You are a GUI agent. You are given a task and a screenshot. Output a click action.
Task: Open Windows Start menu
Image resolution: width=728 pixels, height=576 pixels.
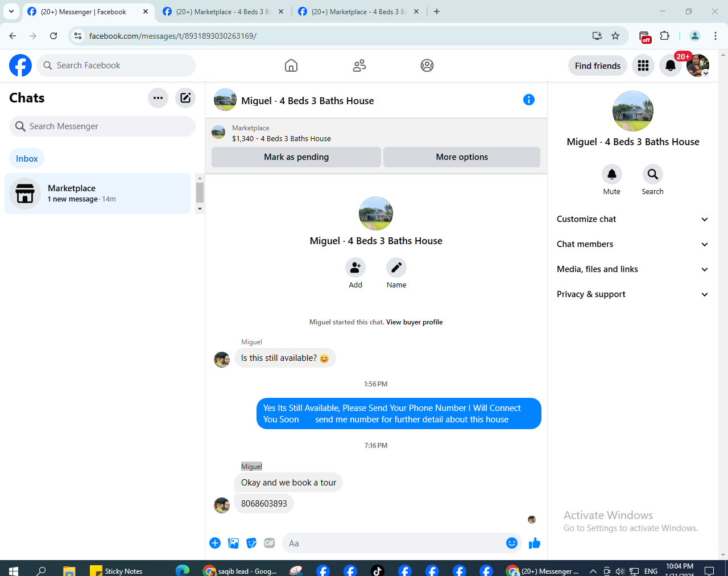tap(14, 570)
